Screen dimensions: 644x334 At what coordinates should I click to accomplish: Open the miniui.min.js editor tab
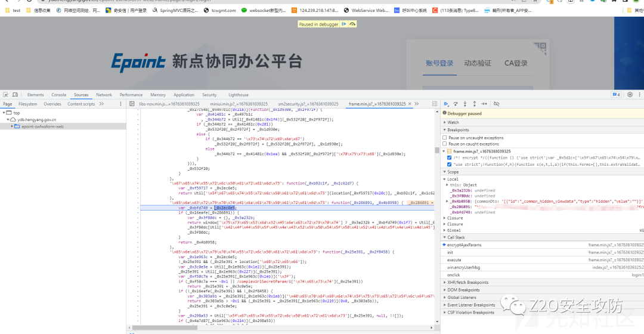239,104
